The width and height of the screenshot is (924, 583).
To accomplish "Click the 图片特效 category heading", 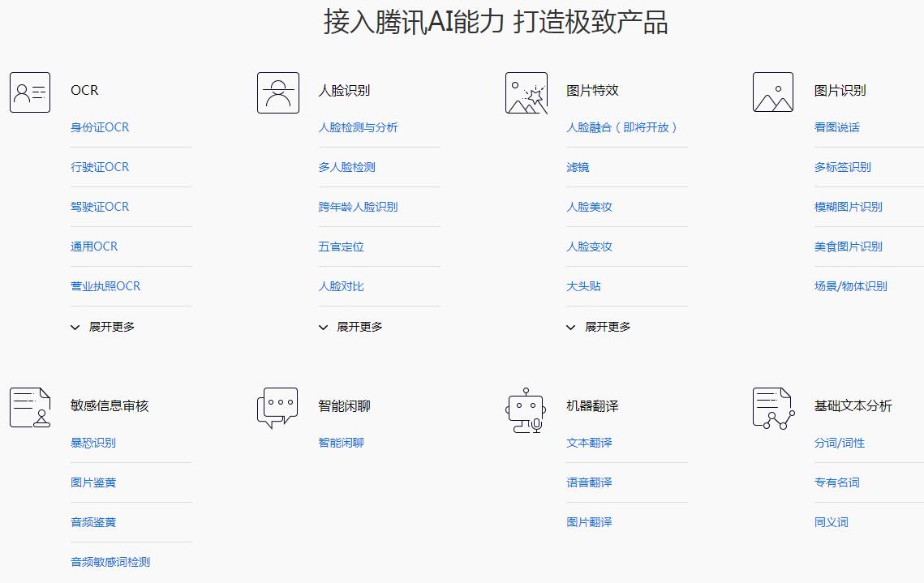I will pyautogui.click(x=592, y=90).
